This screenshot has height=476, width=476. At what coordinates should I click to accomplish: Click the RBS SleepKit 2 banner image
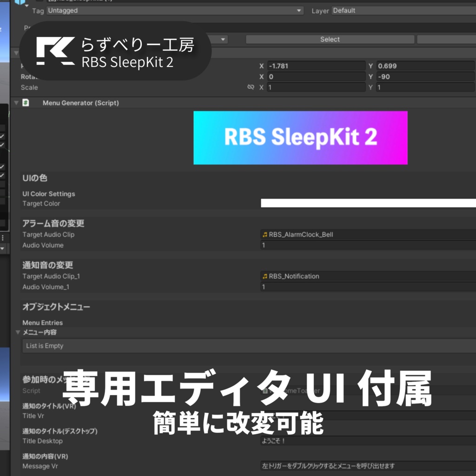coord(300,138)
